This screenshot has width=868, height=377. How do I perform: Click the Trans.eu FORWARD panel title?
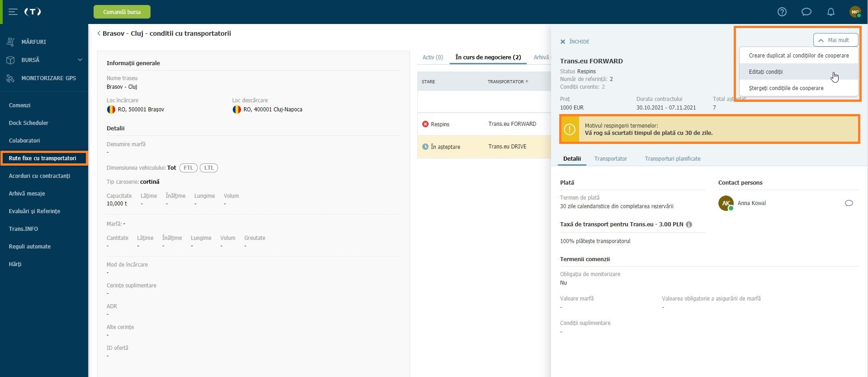591,61
